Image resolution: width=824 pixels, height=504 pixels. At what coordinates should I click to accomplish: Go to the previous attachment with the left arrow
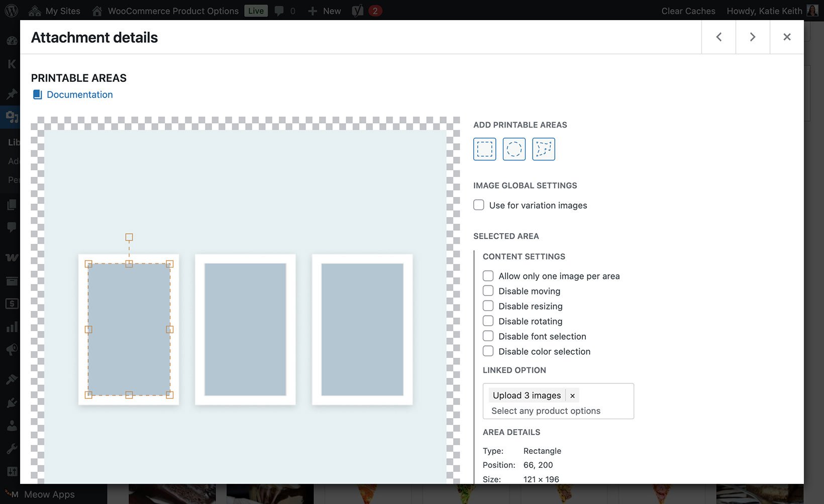(x=718, y=37)
